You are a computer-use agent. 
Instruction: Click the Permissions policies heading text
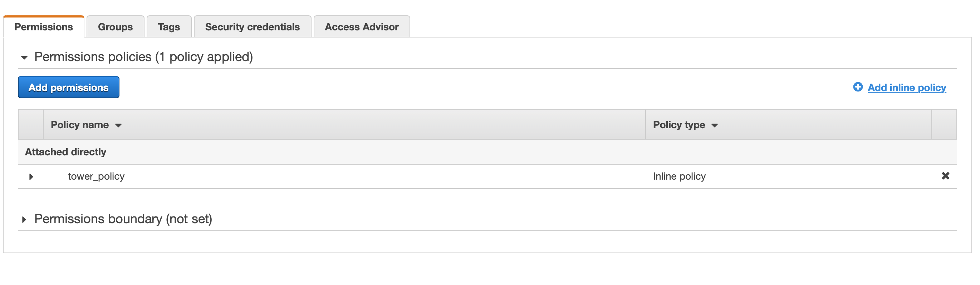click(143, 57)
